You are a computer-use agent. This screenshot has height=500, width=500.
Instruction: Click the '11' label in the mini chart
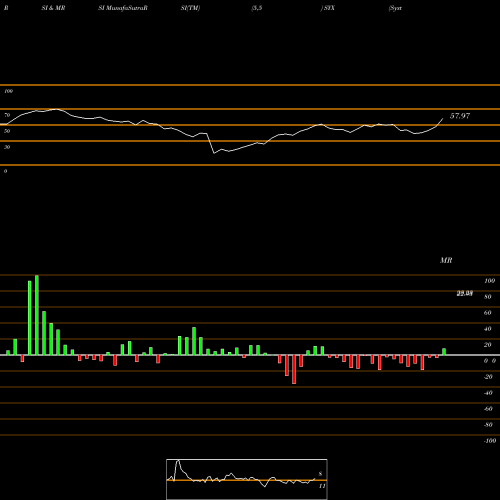click(x=322, y=486)
